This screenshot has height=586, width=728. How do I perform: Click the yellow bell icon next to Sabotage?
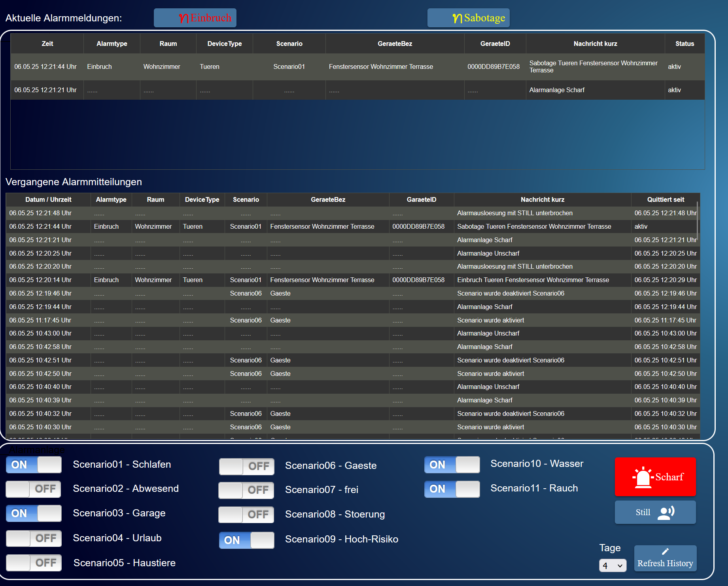pos(458,18)
